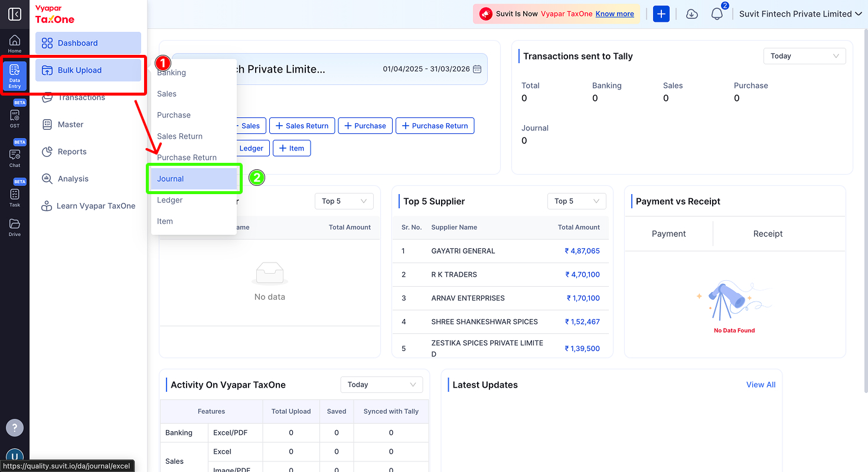Click the Total Amount header in Top 5 Supplier
This screenshot has height=472, width=868.
click(x=579, y=227)
